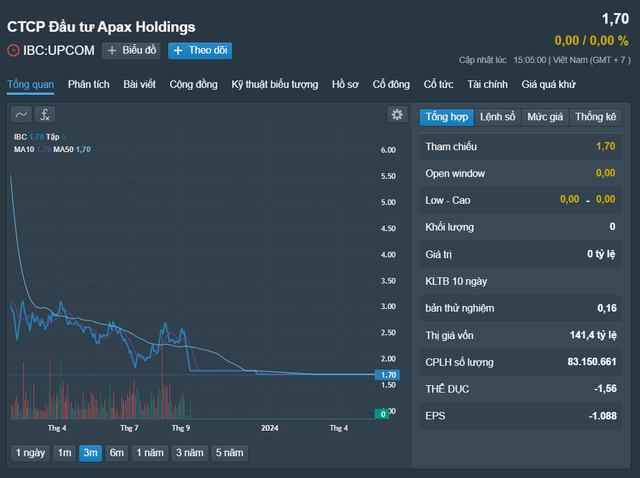Click the Theo dõi follow button

(200, 51)
